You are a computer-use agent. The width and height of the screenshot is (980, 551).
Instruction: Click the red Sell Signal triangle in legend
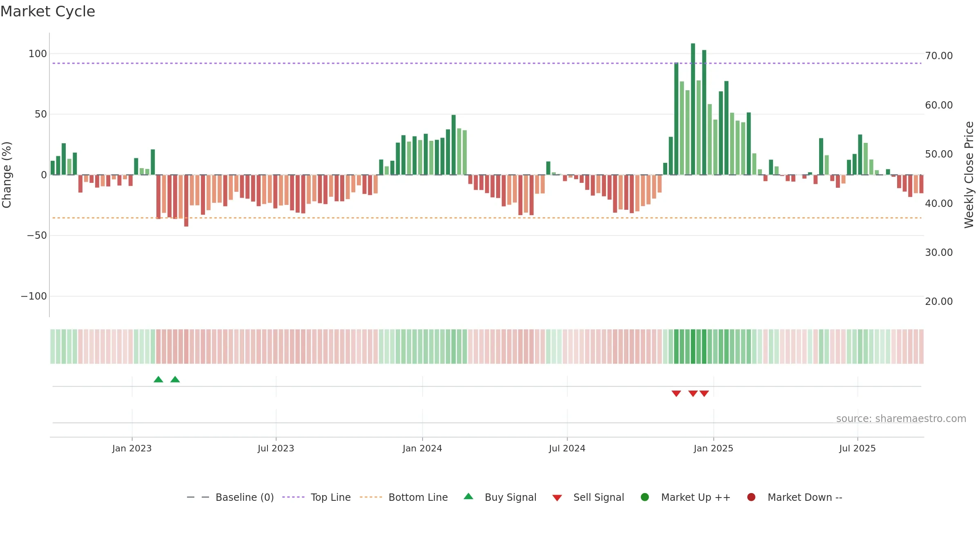(x=557, y=498)
